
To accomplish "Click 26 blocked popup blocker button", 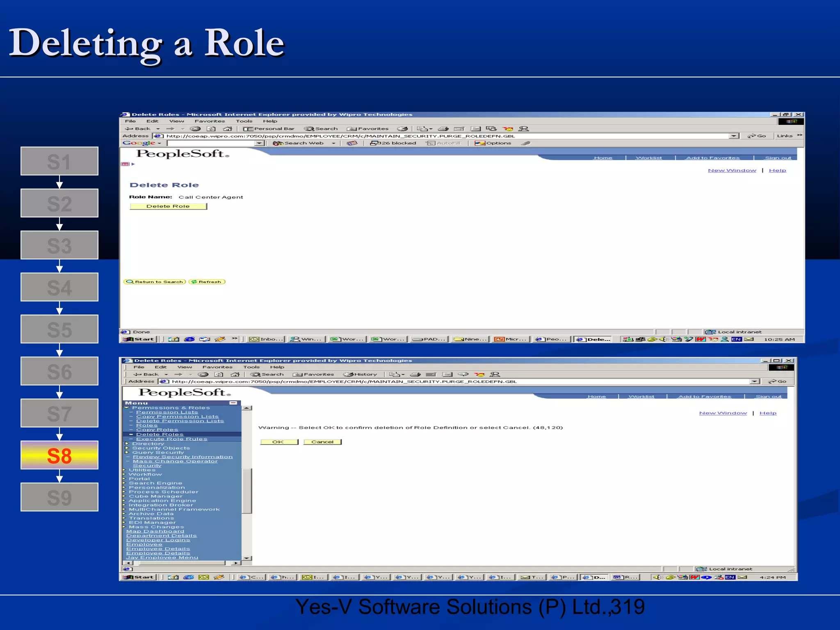I will [x=393, y=143].
